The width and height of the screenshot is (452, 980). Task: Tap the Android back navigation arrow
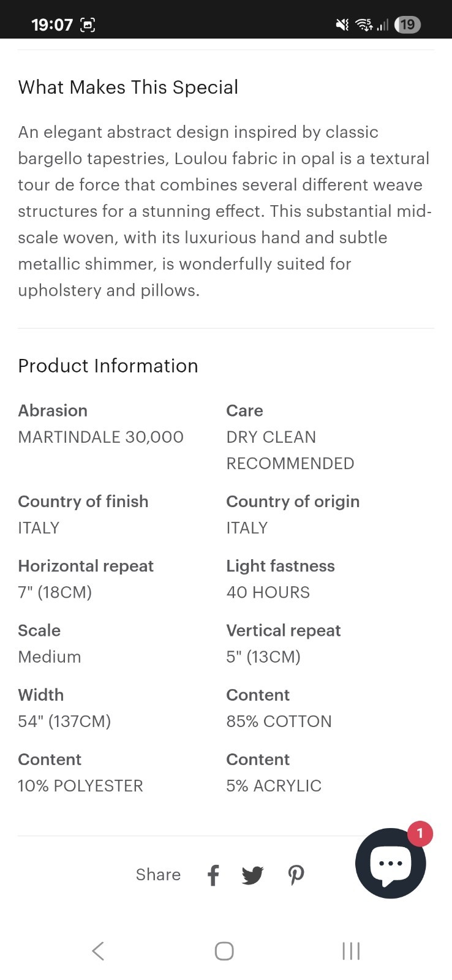98,951
